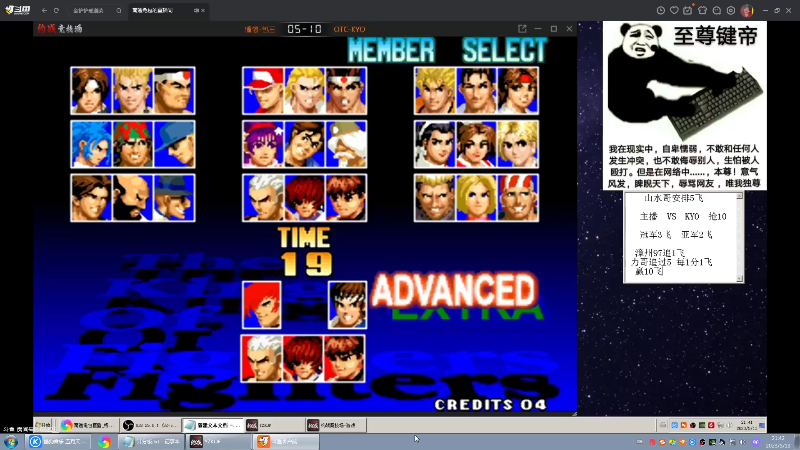
Task: Pick the old man Chin portrait with white beard
Action: [x=346, y=144]
